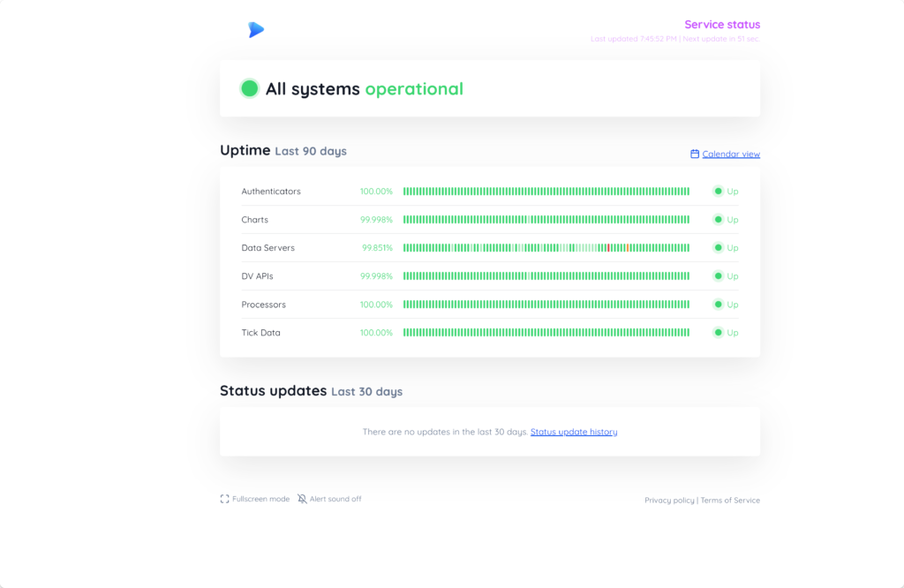Click the Service status heading
The image size is (904, 588).
coord(722,24)
